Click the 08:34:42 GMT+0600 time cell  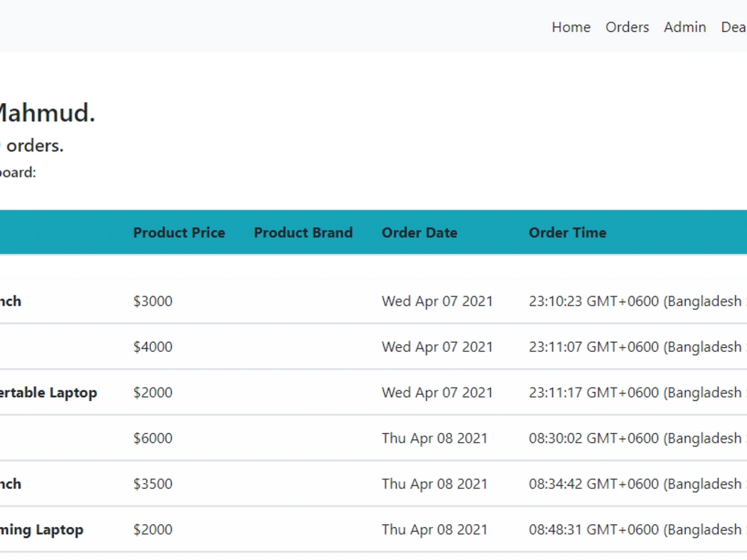[x=638, y=484]
